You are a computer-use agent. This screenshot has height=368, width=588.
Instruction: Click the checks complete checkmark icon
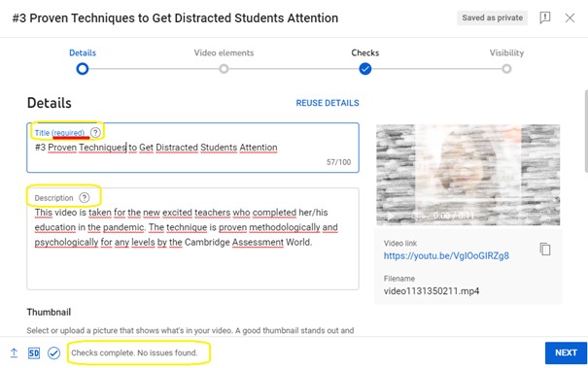click(x=53, y=352)
